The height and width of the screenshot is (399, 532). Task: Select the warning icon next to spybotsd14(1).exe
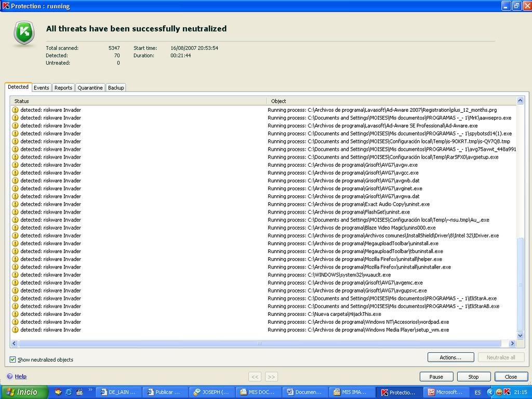coord(15,134)
